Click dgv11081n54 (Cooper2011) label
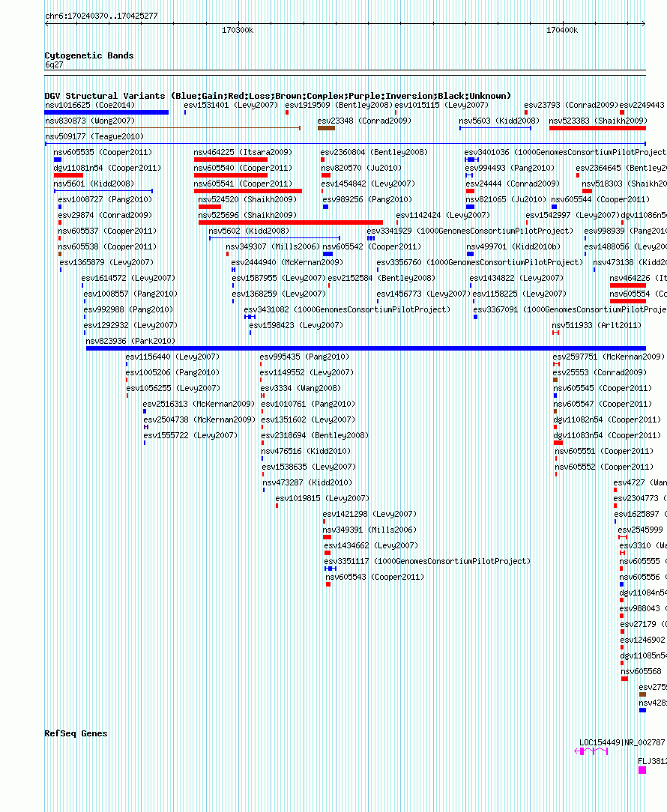Image resolution: width=667 pixels, height=812 pixels. click(107, 169)
